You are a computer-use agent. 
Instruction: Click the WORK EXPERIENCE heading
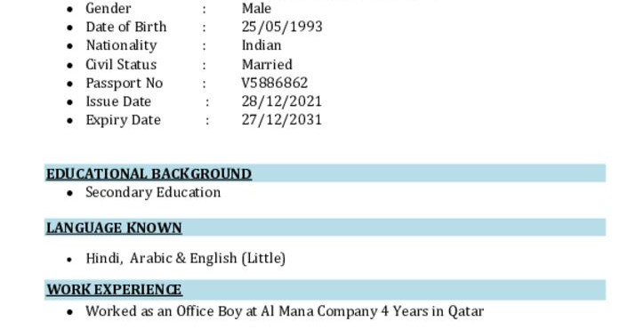pyautogui.click(x=114, y=290)
